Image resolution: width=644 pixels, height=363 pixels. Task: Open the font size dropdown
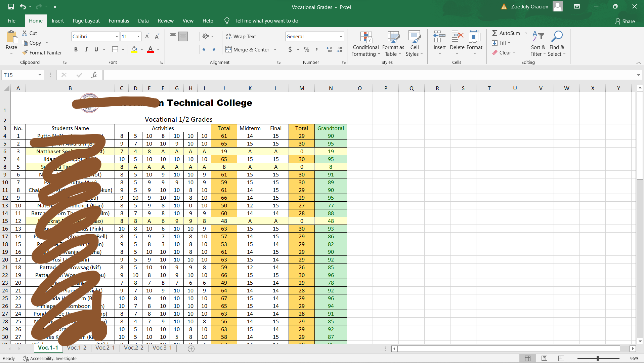click(138, 36)
